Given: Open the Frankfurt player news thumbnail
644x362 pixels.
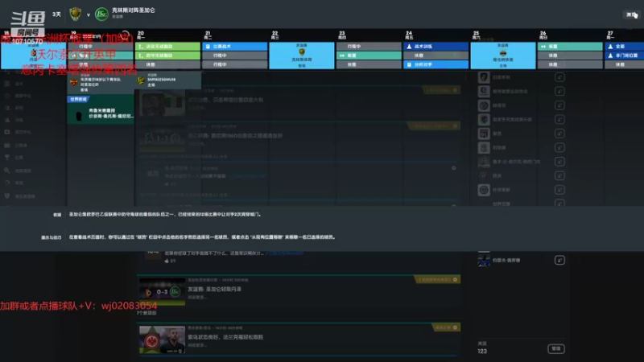Looking at the screenshot, I should tap(163, 339).
